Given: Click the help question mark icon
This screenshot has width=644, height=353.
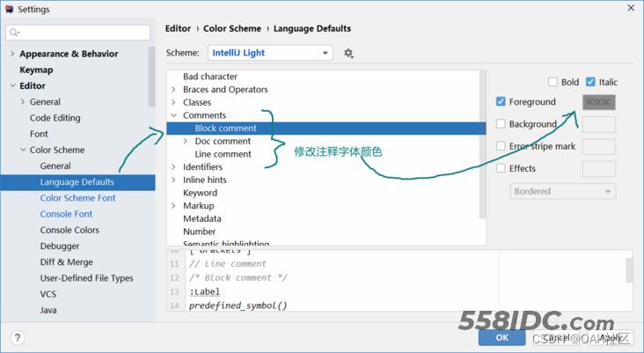Looking at the screenshot, I should coord(18,337).
